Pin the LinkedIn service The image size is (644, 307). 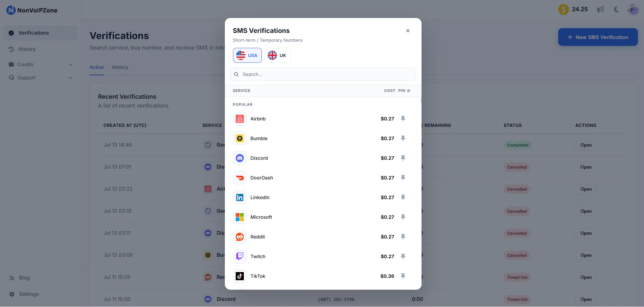coord(403,197)
